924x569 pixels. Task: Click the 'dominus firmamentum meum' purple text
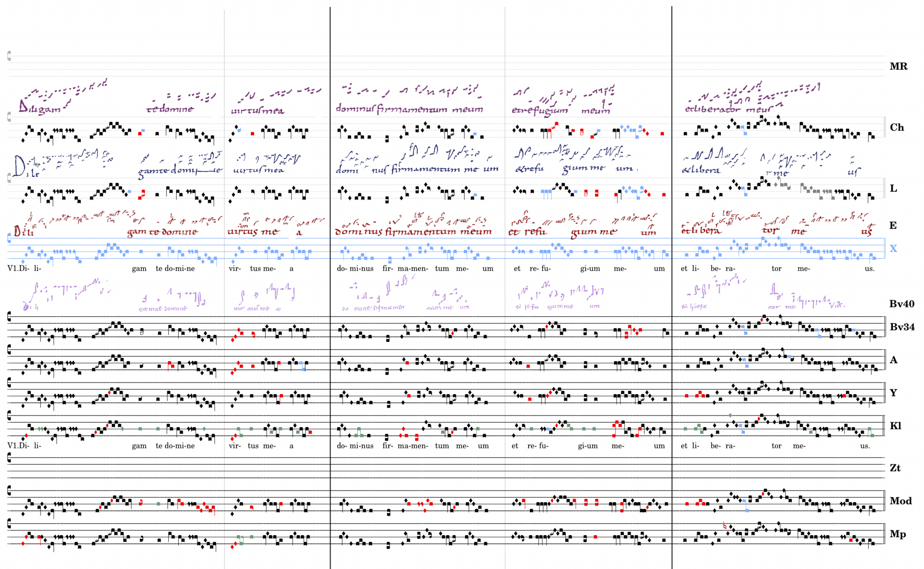pos(409,109)
